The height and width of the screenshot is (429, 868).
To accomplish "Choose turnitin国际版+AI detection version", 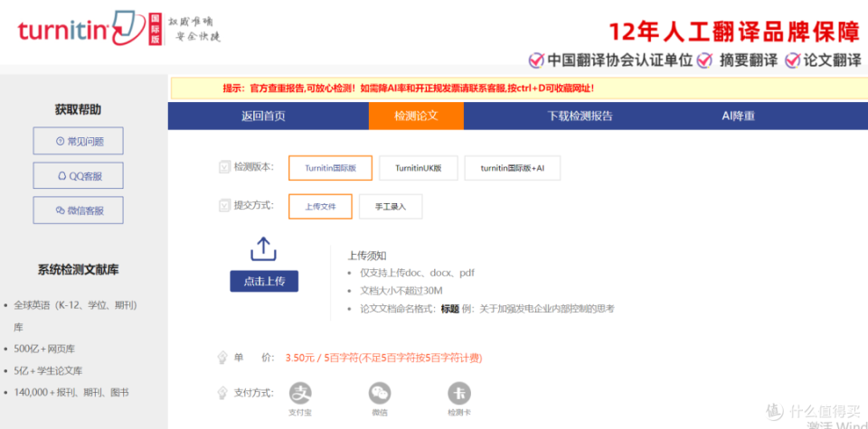I will click(x=513, y=168).
